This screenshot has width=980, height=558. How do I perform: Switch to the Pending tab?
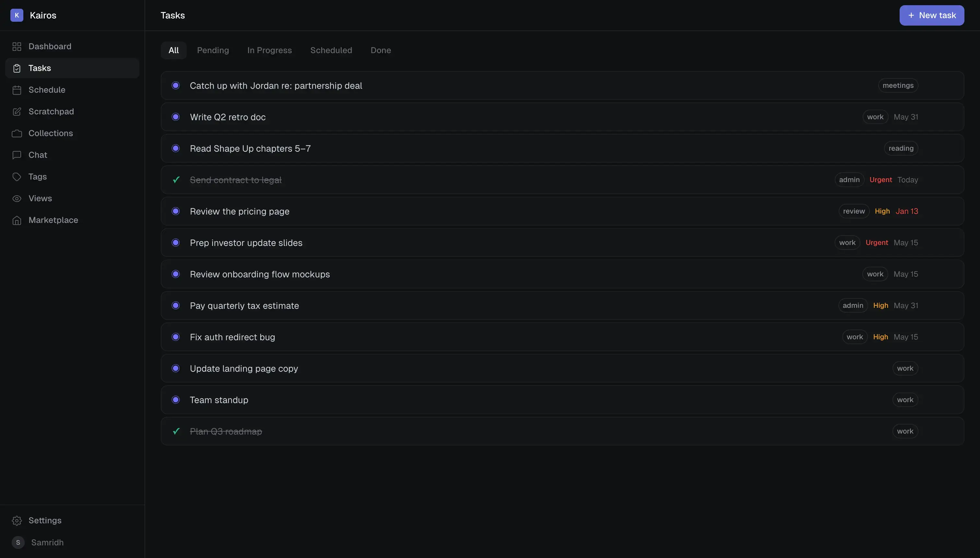tap(213, 50)
